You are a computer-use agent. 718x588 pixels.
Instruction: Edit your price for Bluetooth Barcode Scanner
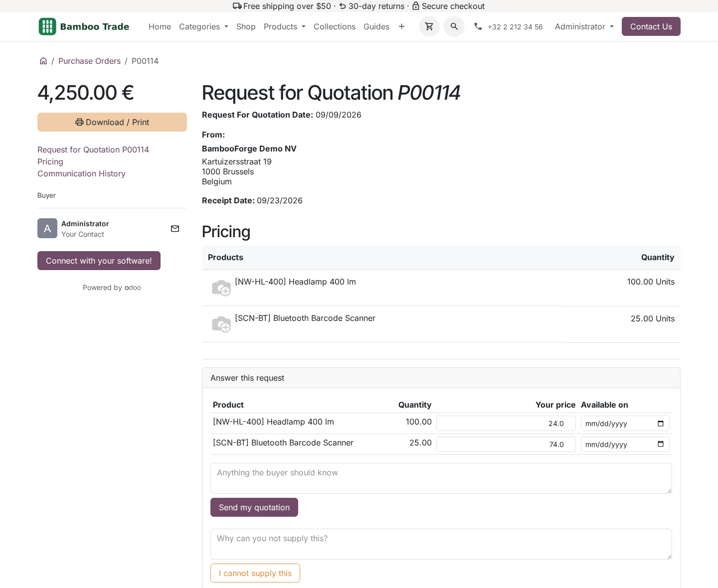[x=506, y=444]
